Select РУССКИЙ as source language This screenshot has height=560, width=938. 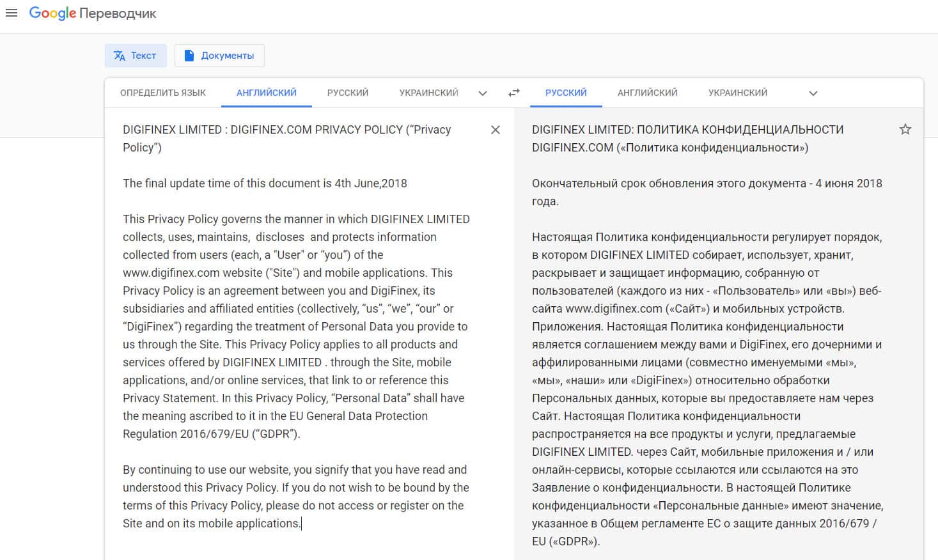[x=348, y=93]
